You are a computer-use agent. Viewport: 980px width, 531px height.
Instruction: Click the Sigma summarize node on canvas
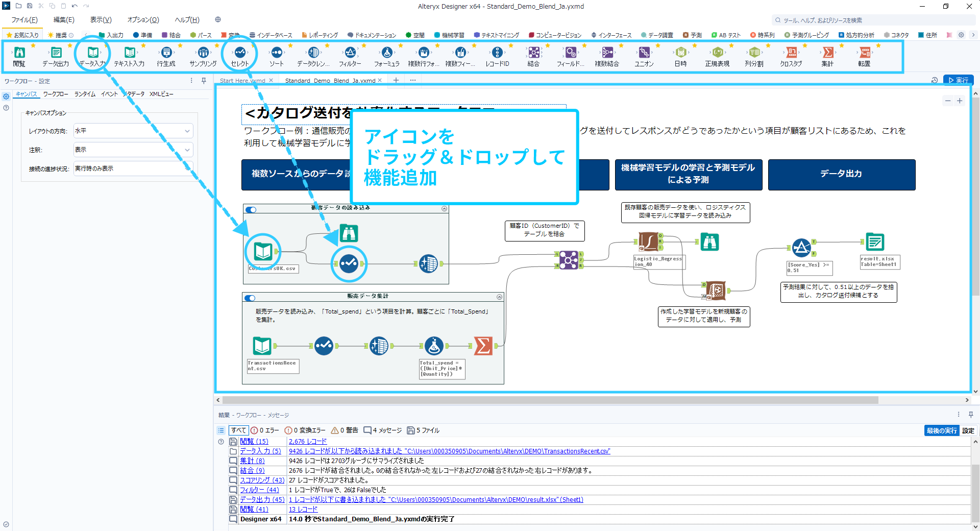pos(483,346)
